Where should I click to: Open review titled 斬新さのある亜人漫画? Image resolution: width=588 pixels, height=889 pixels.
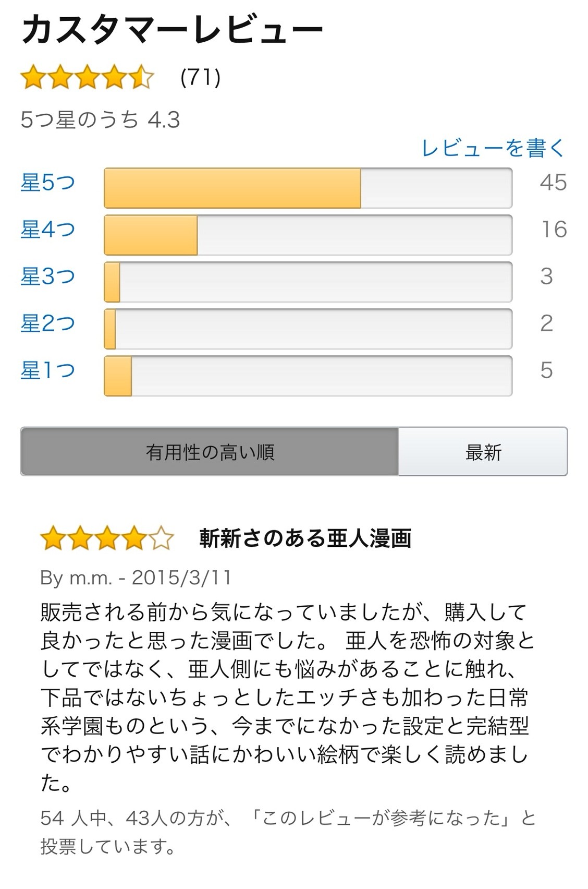coord(305,538)
